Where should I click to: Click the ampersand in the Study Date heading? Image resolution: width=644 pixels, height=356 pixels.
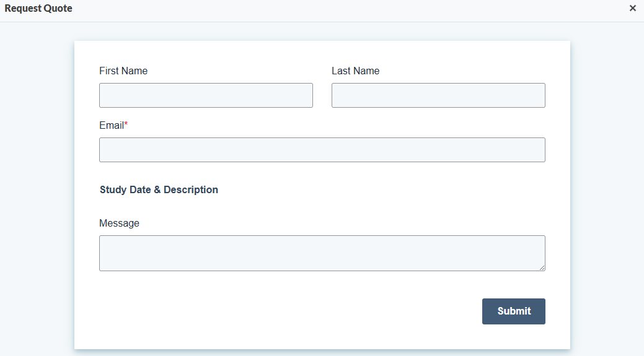coord(157,190)
